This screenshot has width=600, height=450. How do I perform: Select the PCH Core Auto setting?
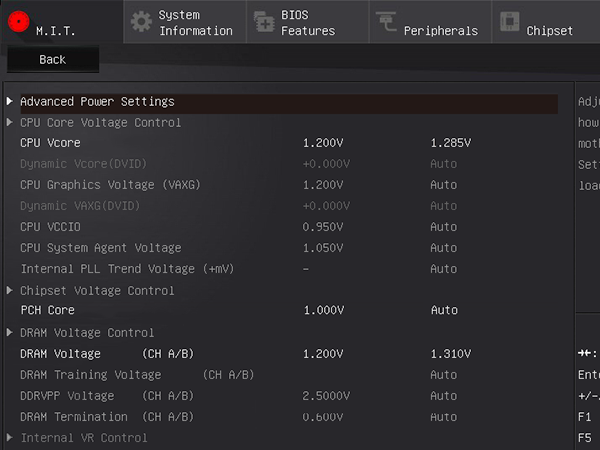[x=443, y=311]
